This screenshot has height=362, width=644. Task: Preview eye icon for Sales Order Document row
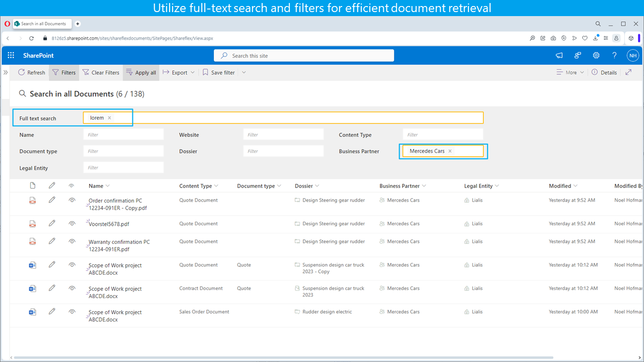tap(72, 312)
